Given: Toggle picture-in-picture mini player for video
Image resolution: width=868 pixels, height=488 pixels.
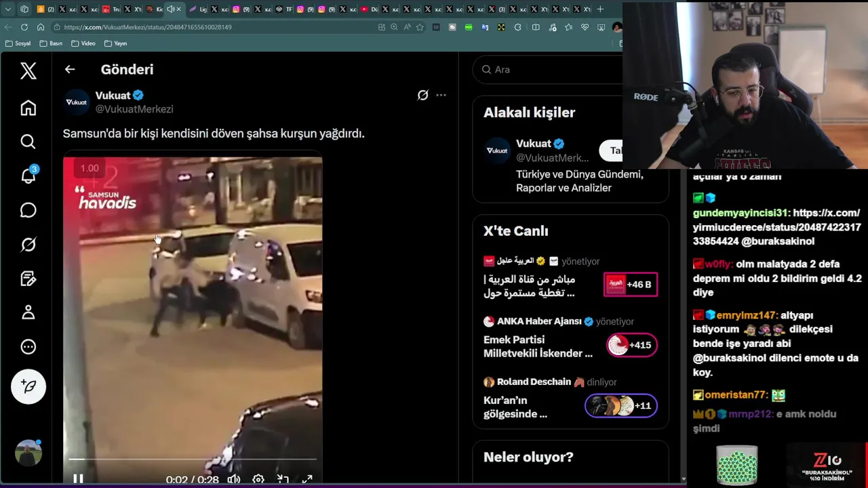Looking at the screenshot, I should [283, 479].
